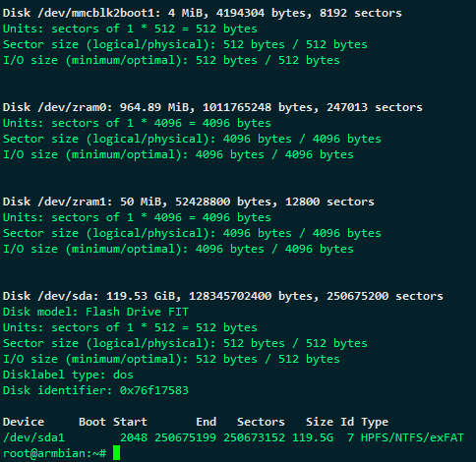Screen dimensions: 476x462
Task: Click the 'Disk /dev/zram1: 50 MiB' header line
Action: [x=189, y=202]
